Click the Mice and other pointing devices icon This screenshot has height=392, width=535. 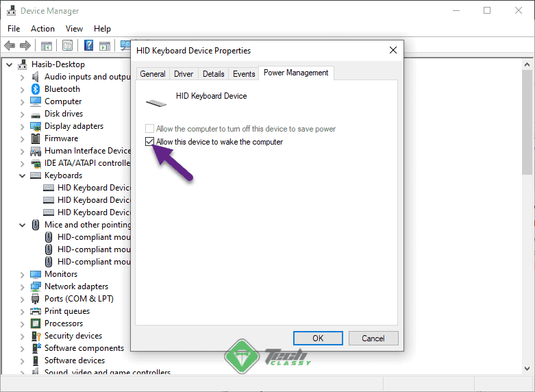click(36, 225)
